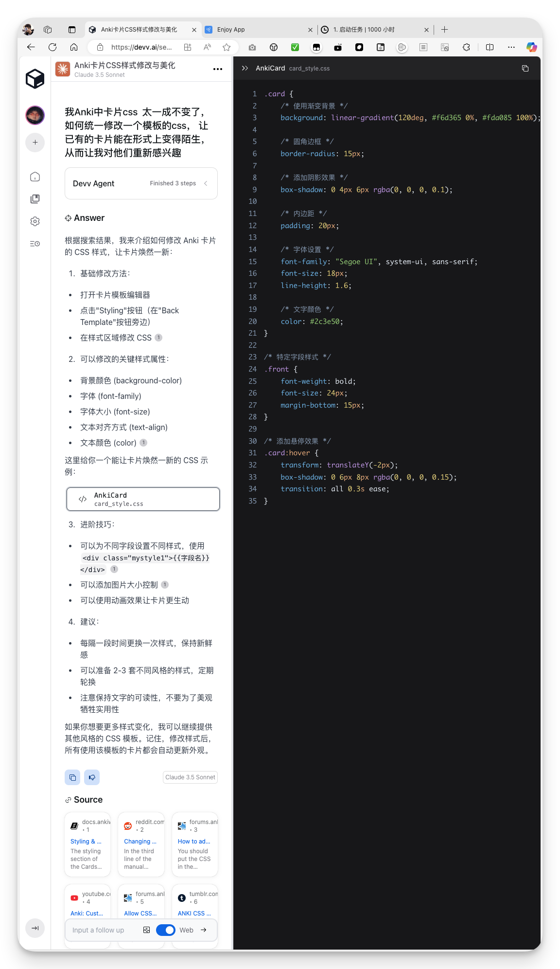Send the follow up with the arrow button

tap(204, 930)
